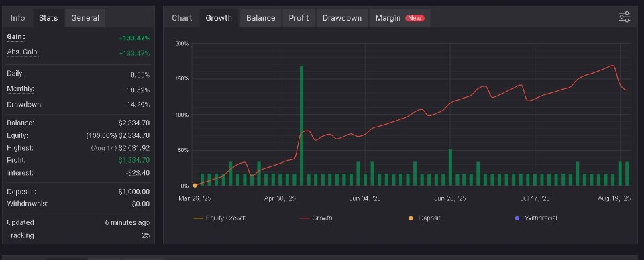644x260 pixels.
Task: Click the Drawdown label in Stats panel
Action: tap(25, 104)
